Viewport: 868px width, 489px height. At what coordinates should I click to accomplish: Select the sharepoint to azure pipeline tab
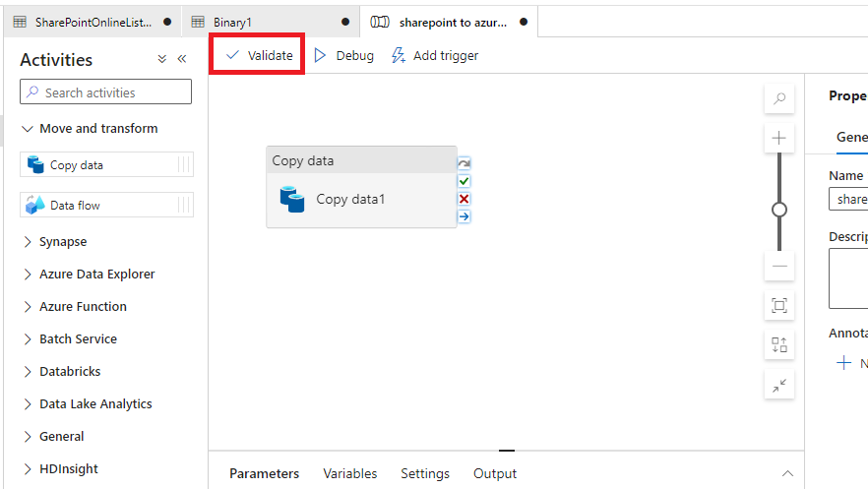point(449,22)
